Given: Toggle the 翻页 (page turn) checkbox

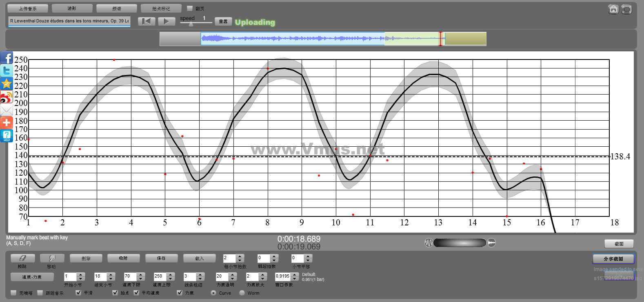Looking at the screenshot, I should (189, 8).
